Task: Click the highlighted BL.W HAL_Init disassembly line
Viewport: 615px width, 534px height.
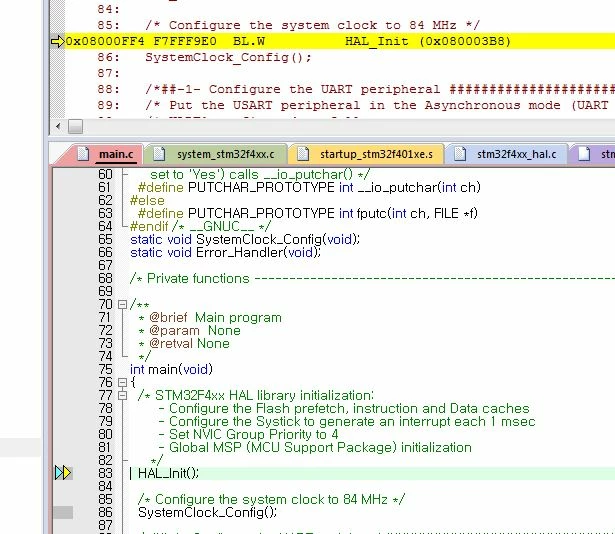Action: pyautogui.click(x=340, y=41)
